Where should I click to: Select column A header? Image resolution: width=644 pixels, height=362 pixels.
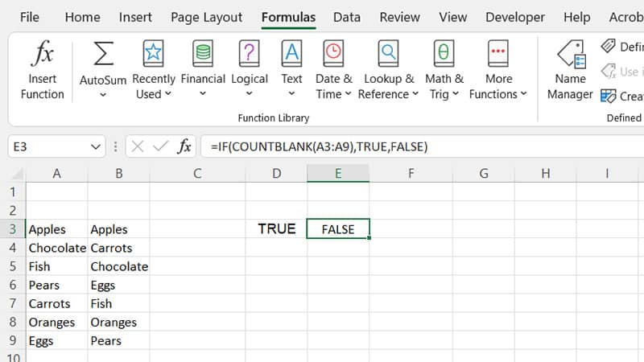(56, 174)
